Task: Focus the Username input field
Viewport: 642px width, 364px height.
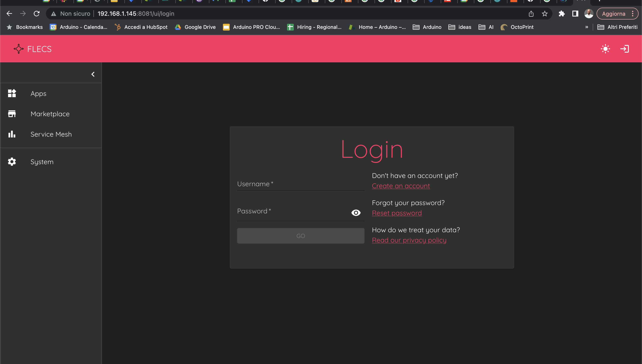Action: (300, 184)
